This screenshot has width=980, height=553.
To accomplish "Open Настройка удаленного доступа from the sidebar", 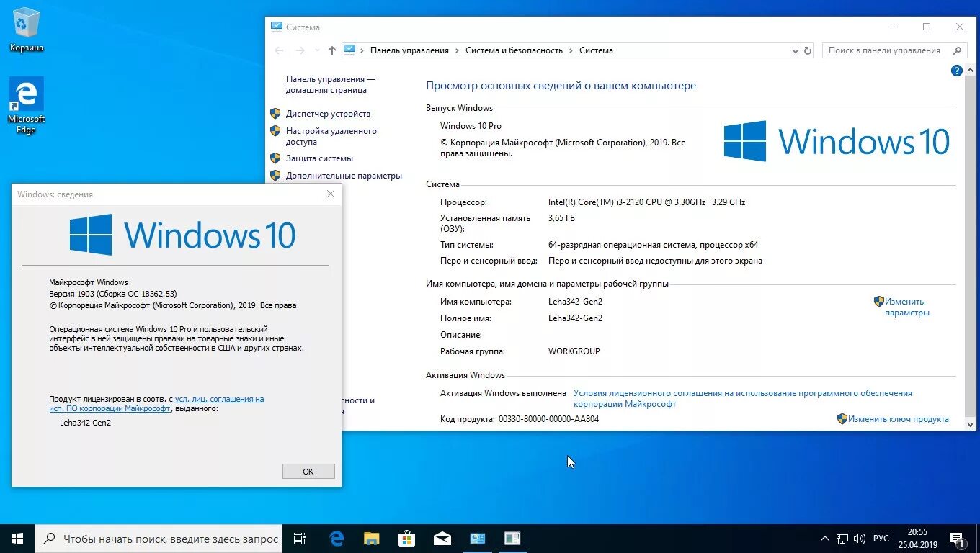I will tap(331, 136).
